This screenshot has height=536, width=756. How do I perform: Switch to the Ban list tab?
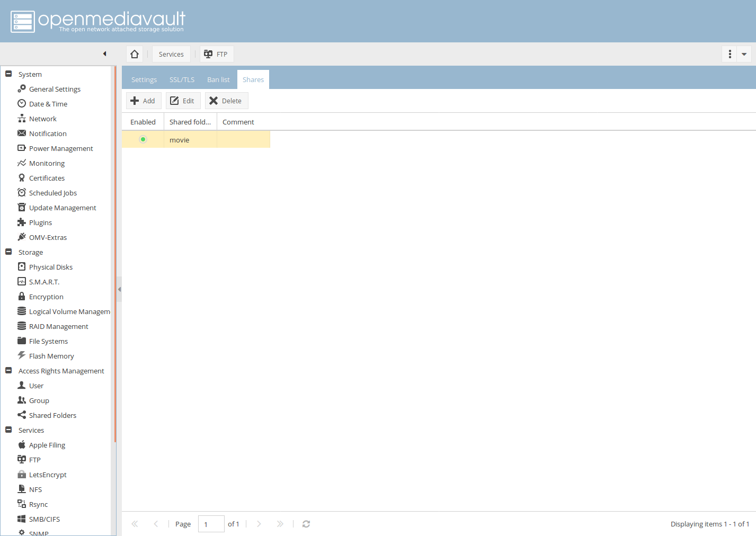218,79
